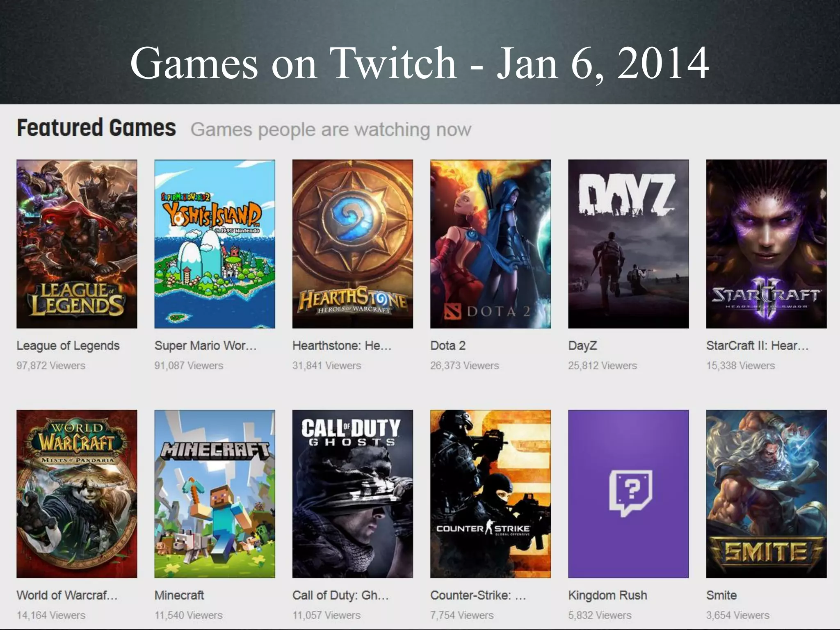Click the Call of Duty: Gh... title
840x630 pixels.
(x=340, y=595)
